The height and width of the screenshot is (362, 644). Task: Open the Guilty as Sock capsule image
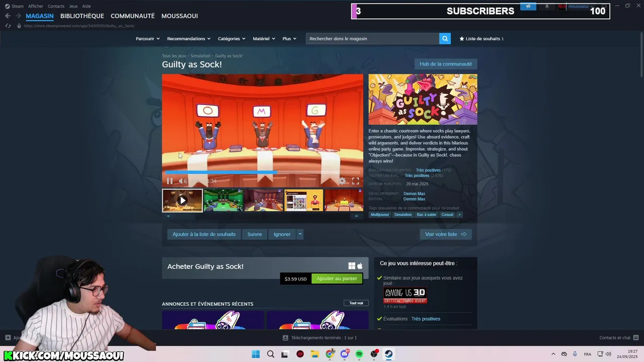coord(423,100)
